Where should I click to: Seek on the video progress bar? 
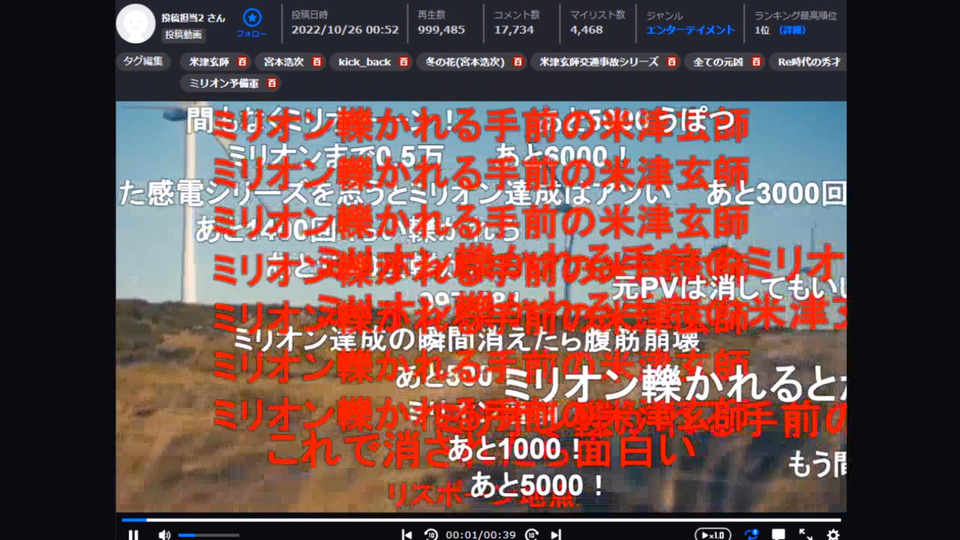481,520
